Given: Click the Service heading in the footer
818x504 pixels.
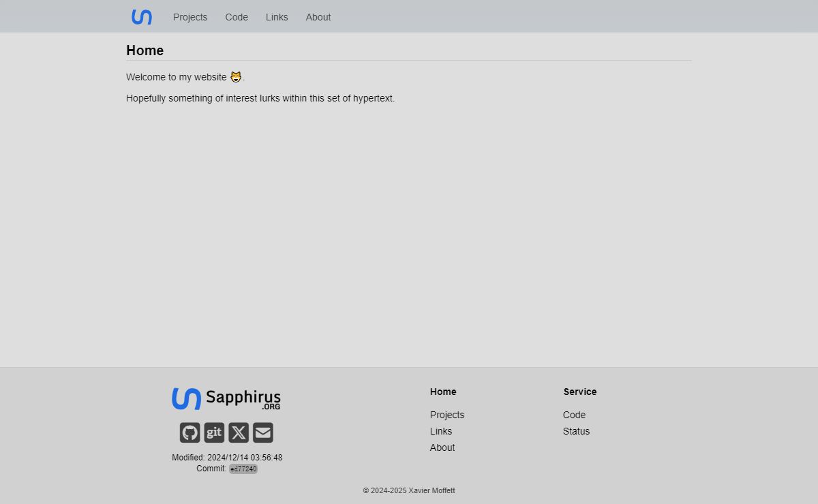Looking at the screenshot, I should [580, 392].
